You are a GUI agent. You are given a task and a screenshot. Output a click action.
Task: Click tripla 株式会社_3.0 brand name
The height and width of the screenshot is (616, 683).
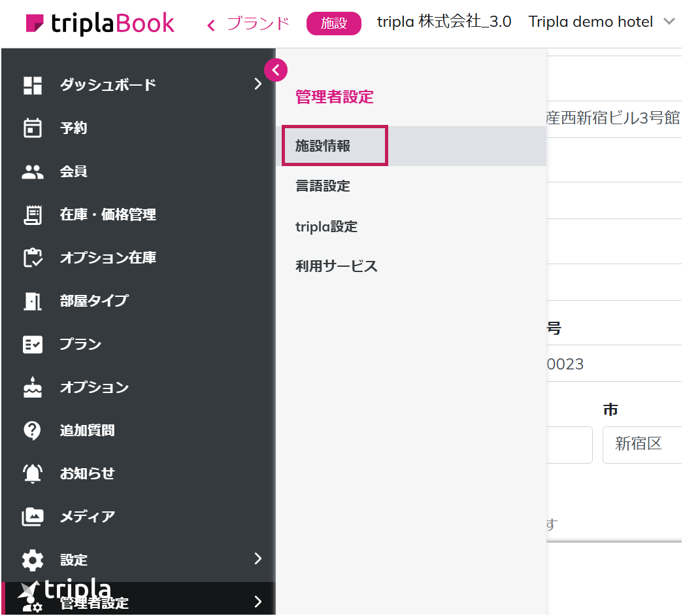coord(444,22)
